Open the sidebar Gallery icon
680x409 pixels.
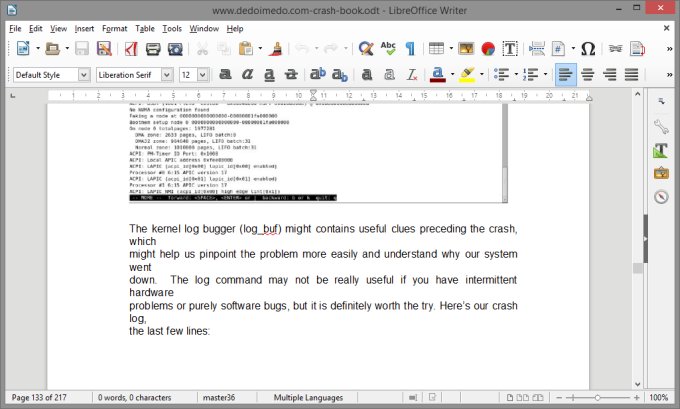[661, 173]
